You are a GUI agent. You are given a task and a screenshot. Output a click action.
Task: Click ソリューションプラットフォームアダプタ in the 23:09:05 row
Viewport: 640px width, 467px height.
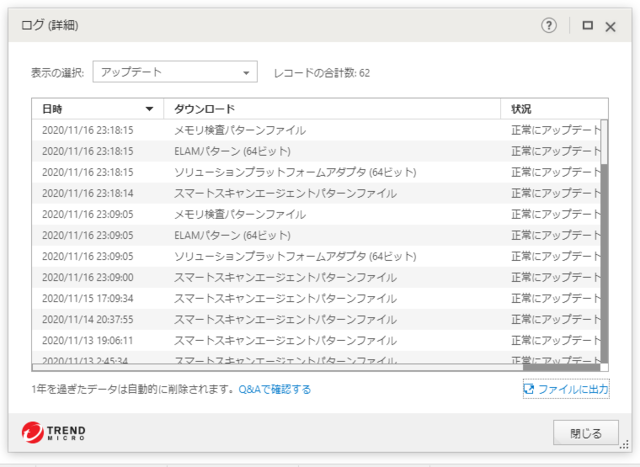coord(295,256)
